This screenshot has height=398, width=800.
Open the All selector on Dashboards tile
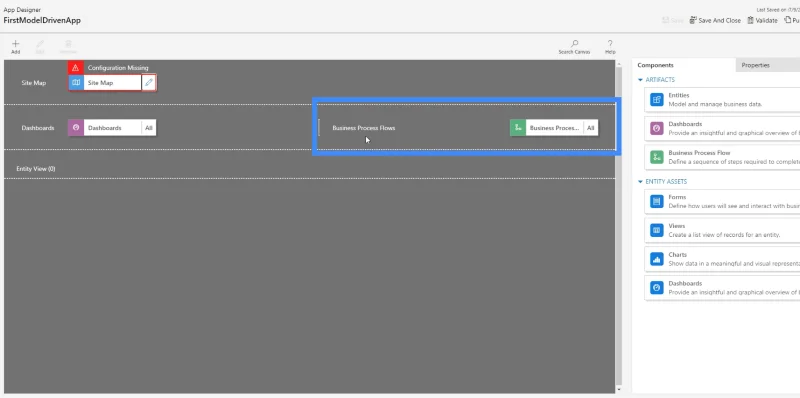point(149,128)
